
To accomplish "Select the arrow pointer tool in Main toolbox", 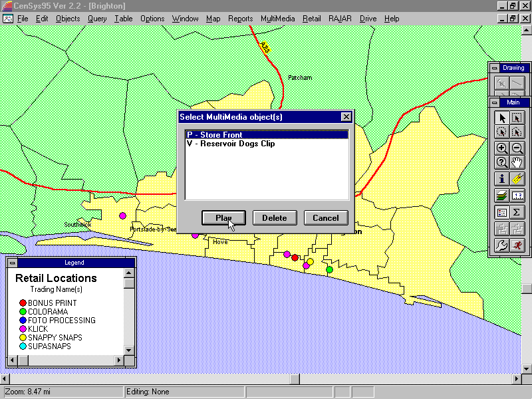I will [502, 118].
